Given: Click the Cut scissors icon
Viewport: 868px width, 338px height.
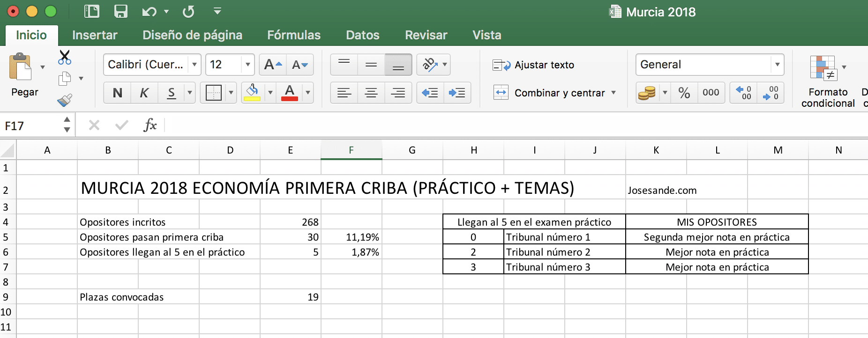Looking at the screenshot, I should click(65, 57).
